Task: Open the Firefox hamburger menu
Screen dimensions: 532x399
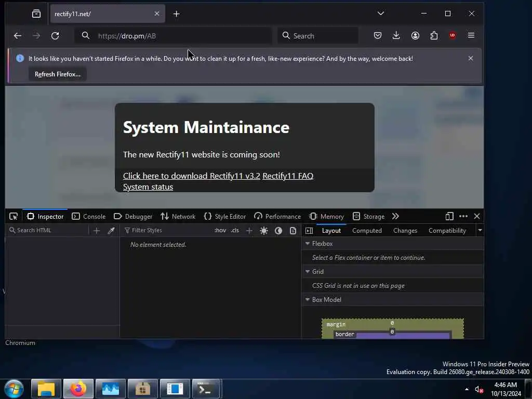Action: (471, 35)
